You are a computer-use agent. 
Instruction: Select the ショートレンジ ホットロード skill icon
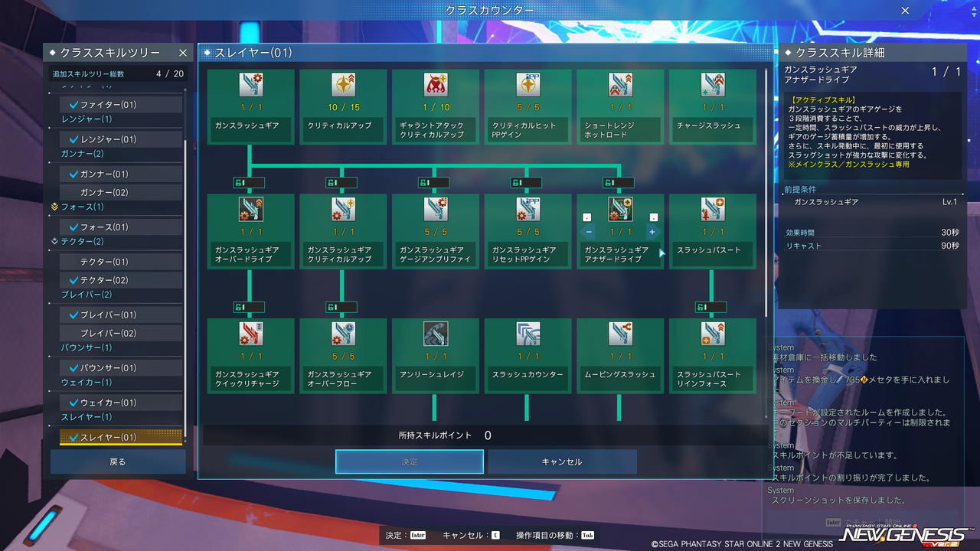620,85
